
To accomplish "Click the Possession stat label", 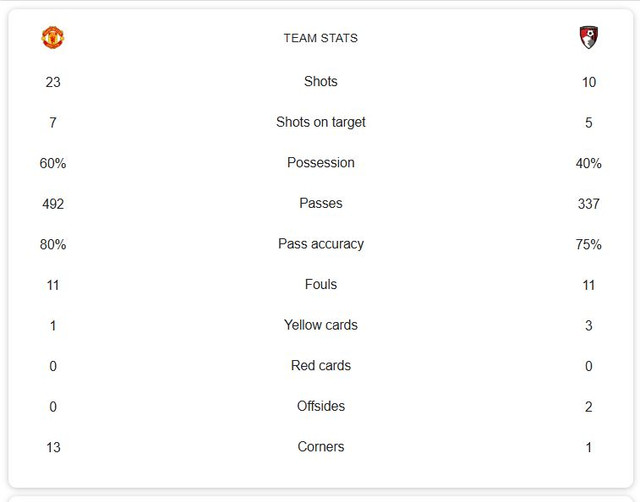I will (321, 162).
